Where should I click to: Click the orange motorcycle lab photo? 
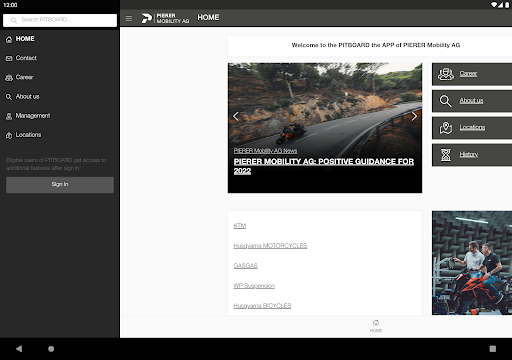coord(472,263)
